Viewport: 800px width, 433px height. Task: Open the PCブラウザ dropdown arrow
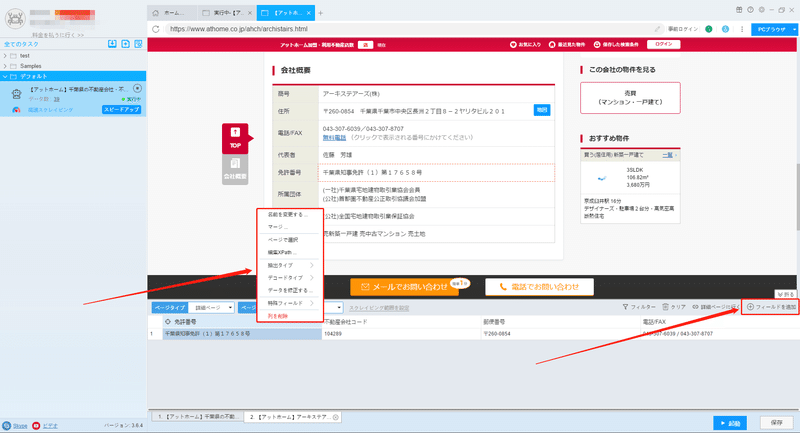(x=794, y=30)
